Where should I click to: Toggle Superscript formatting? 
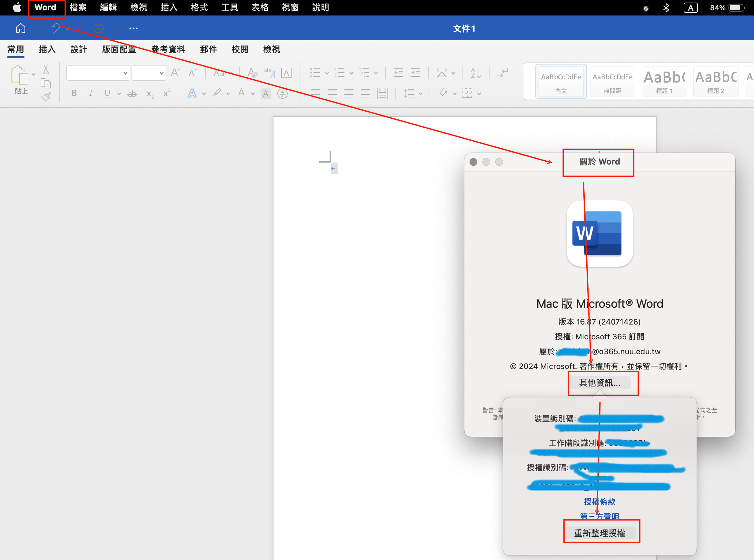coord(166,93)
